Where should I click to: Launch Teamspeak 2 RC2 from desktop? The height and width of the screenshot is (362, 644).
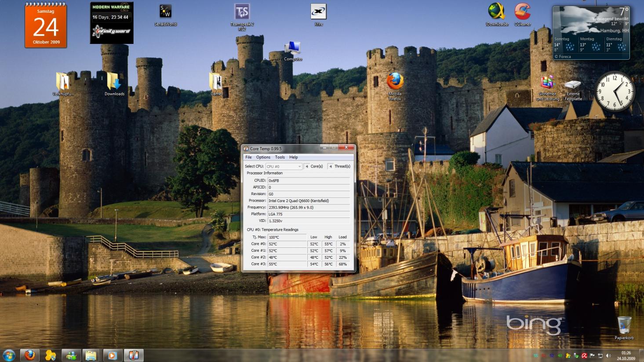pos(242,17)
